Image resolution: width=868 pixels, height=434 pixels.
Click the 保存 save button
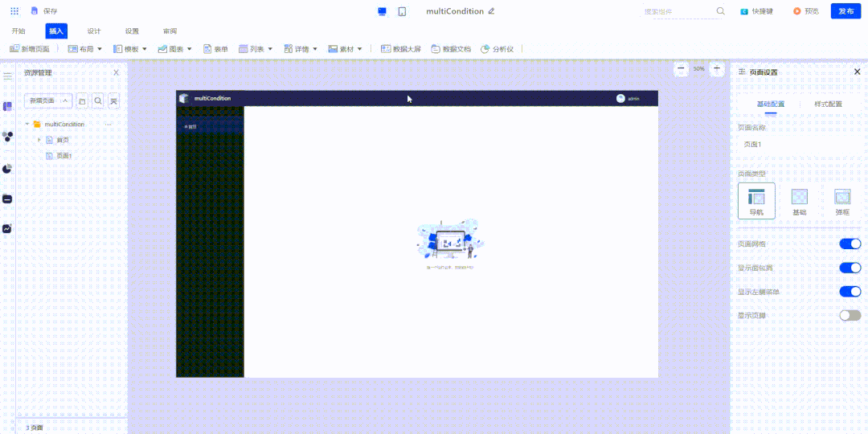coord(44,11)
